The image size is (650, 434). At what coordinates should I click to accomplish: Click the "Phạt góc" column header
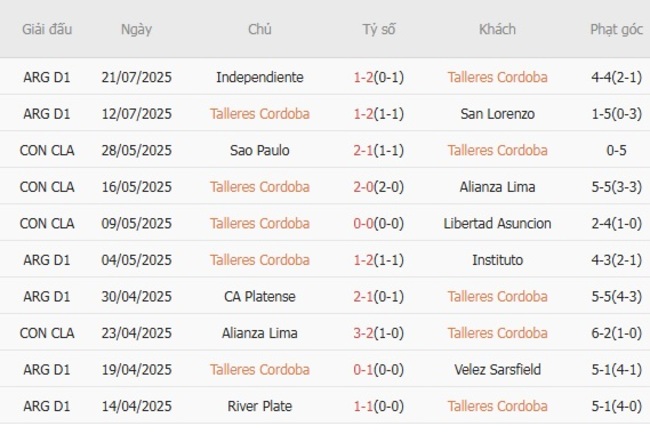(616, 29)
